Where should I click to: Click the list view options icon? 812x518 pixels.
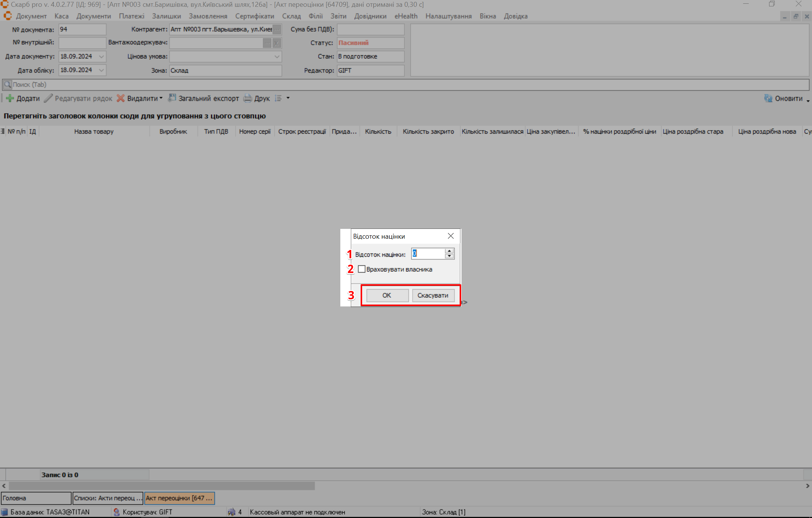coord(278,98)
